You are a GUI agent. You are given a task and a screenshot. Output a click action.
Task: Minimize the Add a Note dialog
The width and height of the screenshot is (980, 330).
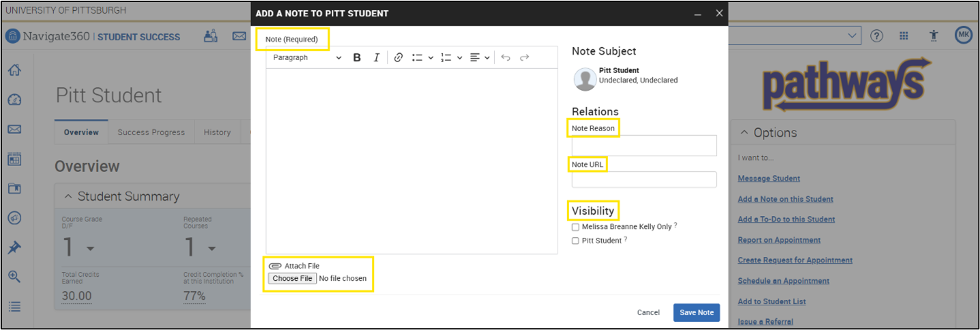click(x=697, y=14)
